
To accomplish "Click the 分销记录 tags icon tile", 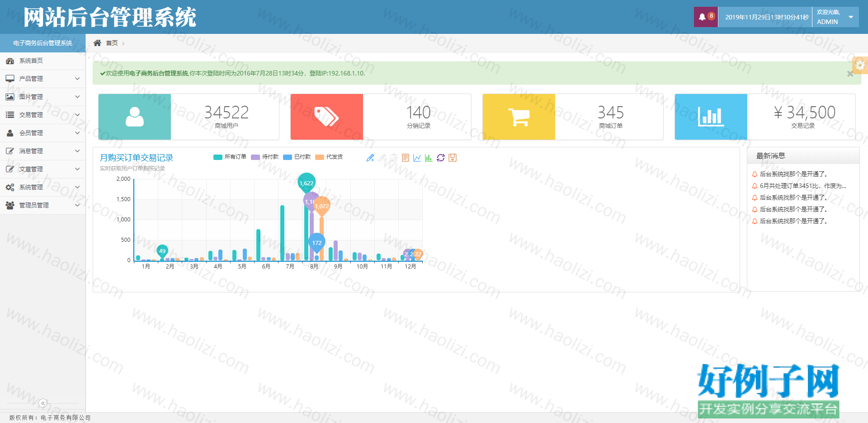I will [327, 117].
